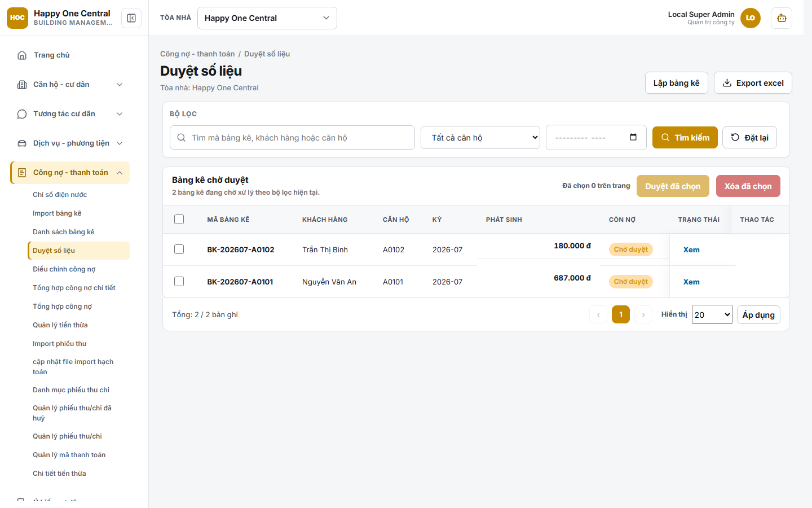Image resolution: width=812 pixels, height=508 pixels.
Task: Click the HOC logo badge
Action: tap(17, 18)
